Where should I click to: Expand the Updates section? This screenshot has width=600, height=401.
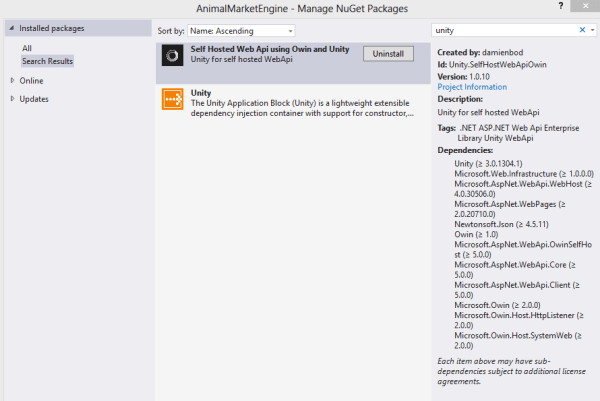click(x=12, y=99)
